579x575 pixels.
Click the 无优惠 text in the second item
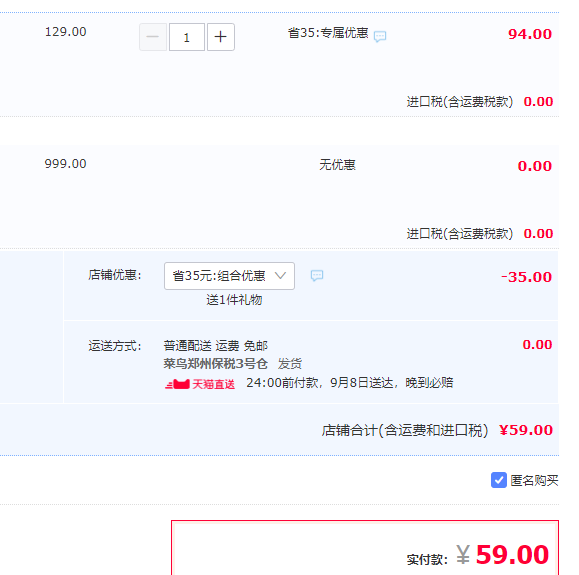(337, 165)
